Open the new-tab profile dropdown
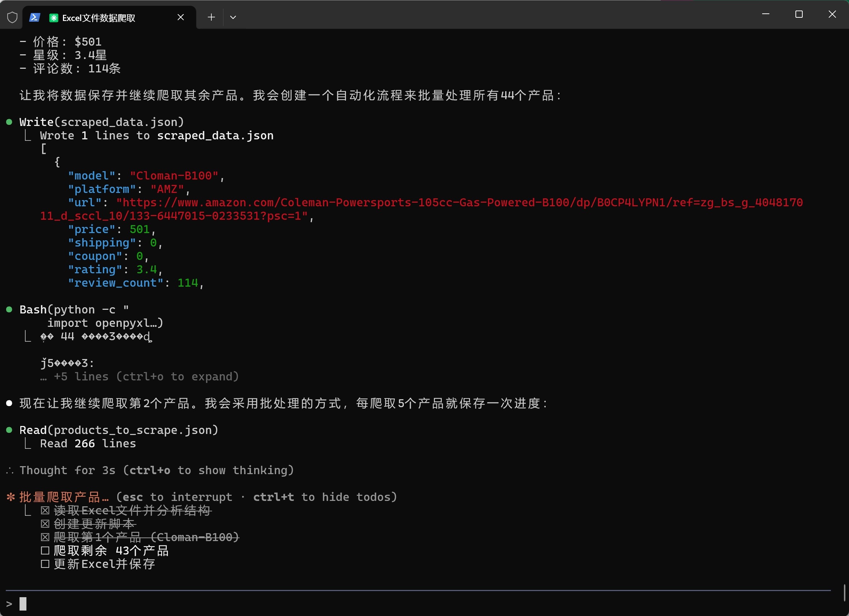This screenshot has width=849, height=616. 233,17
